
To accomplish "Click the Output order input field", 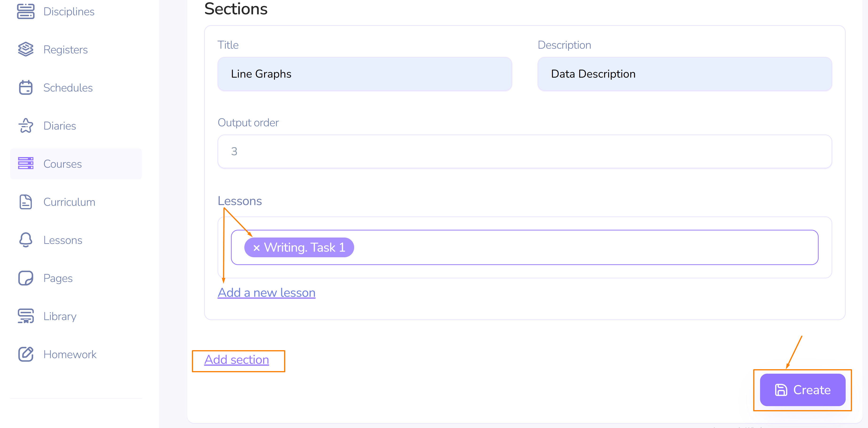I will (524, 151).
